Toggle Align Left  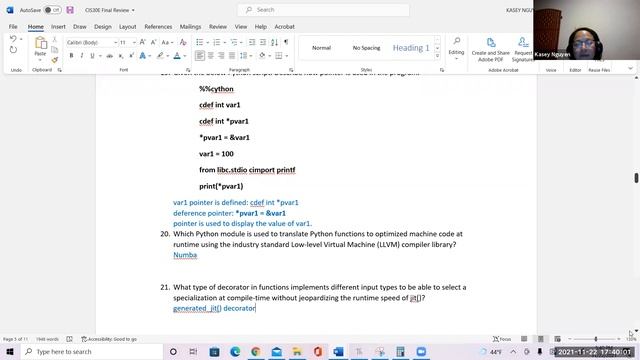tap(200, 56)
